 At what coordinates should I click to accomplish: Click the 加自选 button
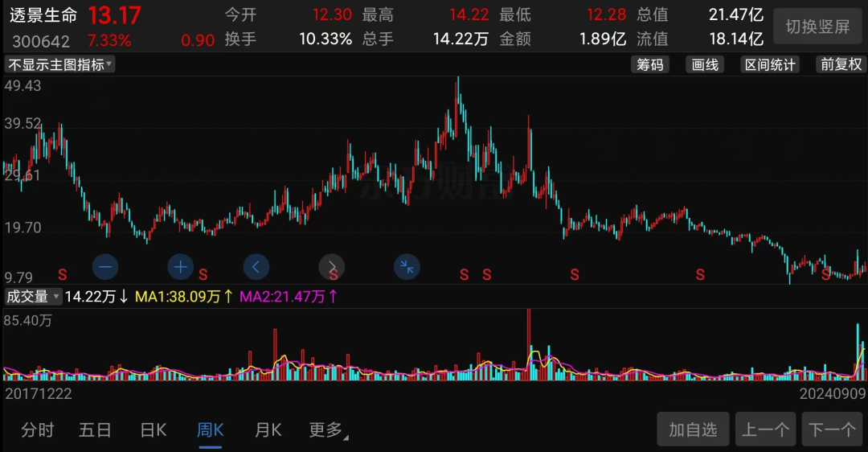[693, 429]
